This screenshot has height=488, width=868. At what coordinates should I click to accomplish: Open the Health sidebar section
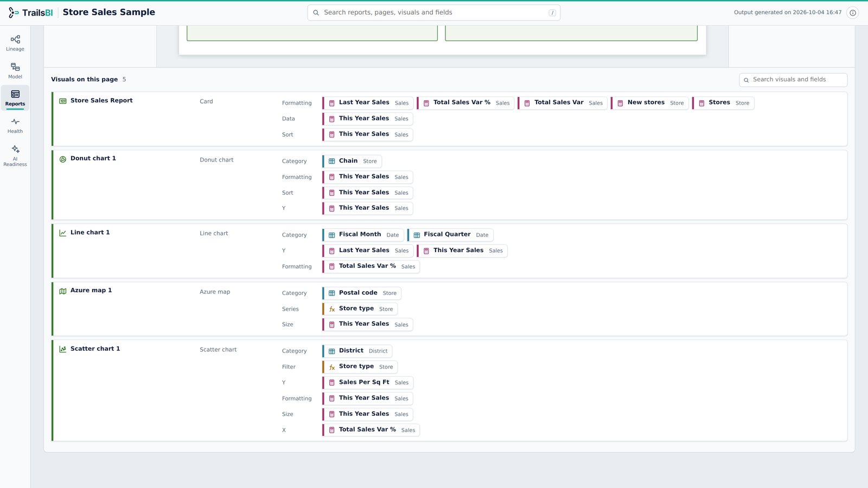point(15,125)
